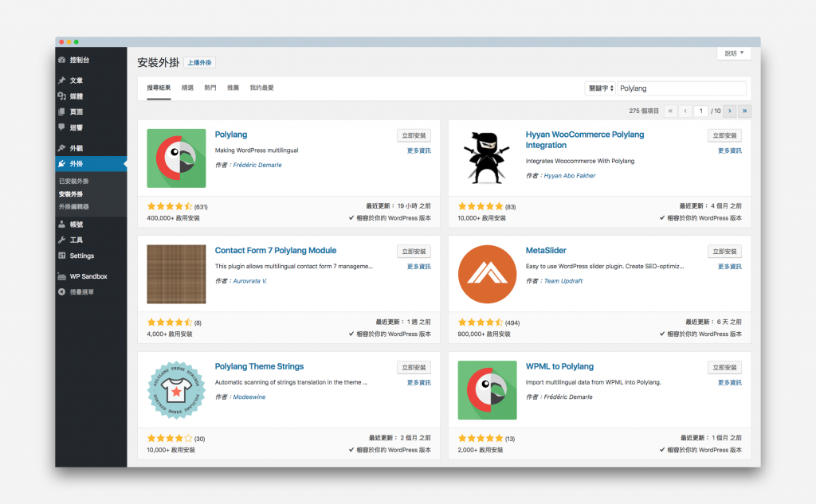Click the 外觀 appearance brush icon
The width and height of the screenshot is (816, 504).
pyautogui.click(x=62, y=148)
